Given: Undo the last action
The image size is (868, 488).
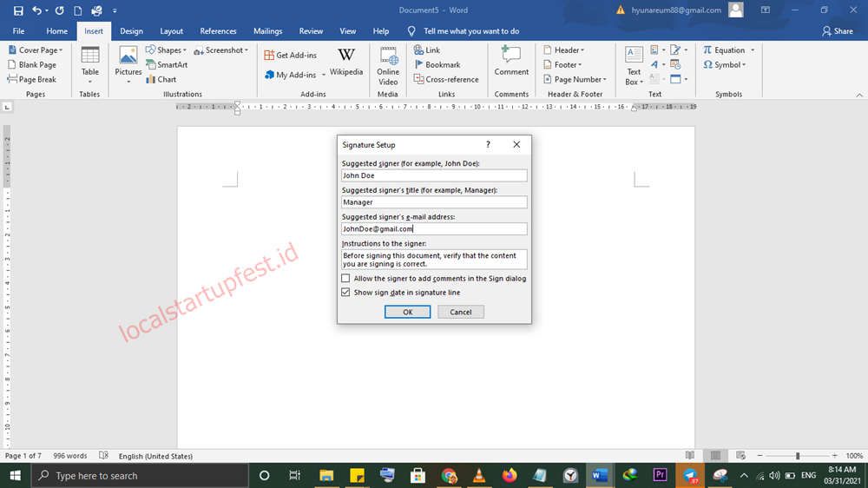Looking at the screenshot, I should coord(36,10).
